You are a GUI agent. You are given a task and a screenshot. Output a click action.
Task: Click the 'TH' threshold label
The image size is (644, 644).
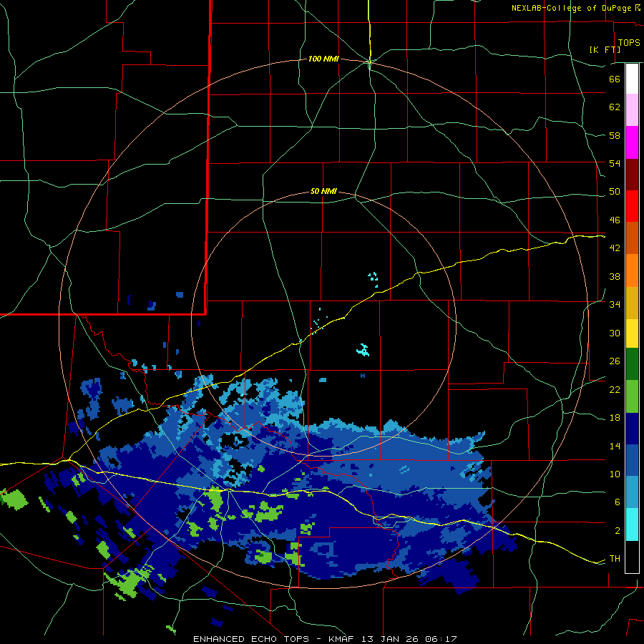(x=615, y=559)
